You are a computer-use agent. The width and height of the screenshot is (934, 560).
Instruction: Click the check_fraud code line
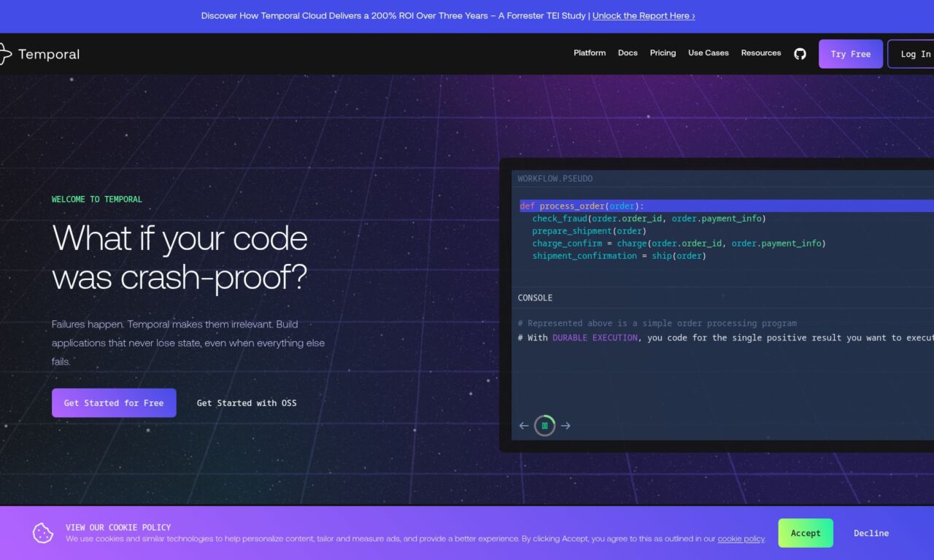coord(649,219)
